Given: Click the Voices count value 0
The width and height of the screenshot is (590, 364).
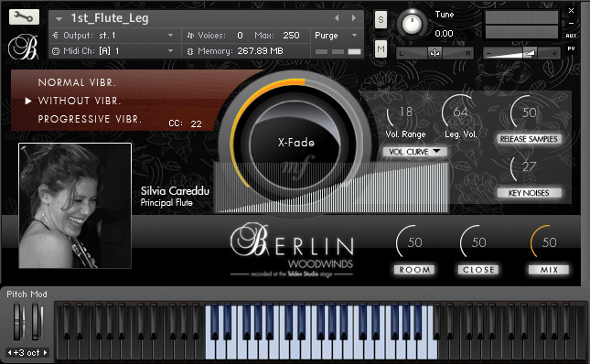Looking at the screenshot, I should click(x=240, y=36).
